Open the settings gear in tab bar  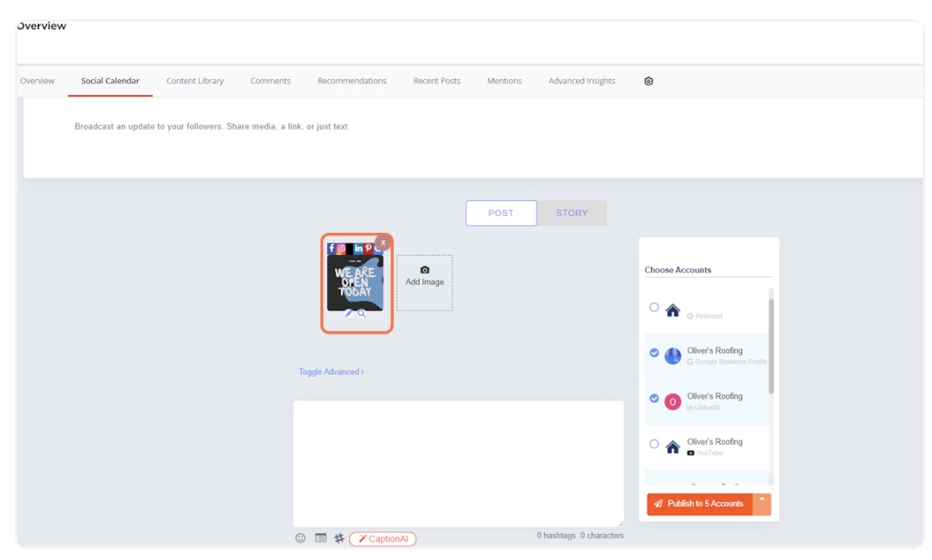click(x=649, y=82)
